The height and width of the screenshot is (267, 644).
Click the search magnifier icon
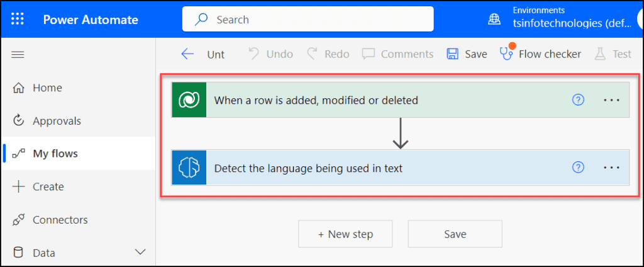point(201,20)
